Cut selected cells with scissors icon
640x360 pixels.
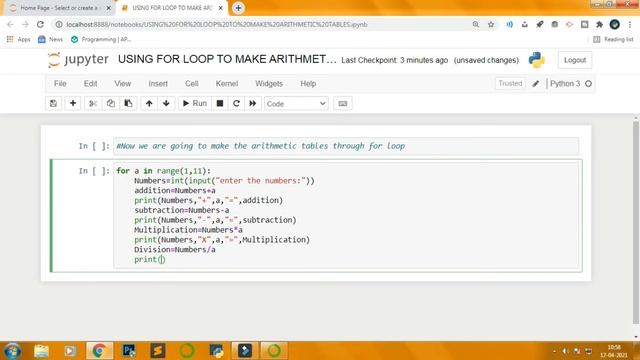pyautogui.click(x=93, y=104)
